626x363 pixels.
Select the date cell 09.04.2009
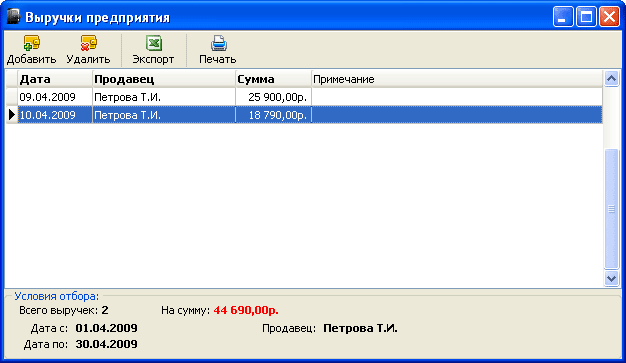pos(55,97)
